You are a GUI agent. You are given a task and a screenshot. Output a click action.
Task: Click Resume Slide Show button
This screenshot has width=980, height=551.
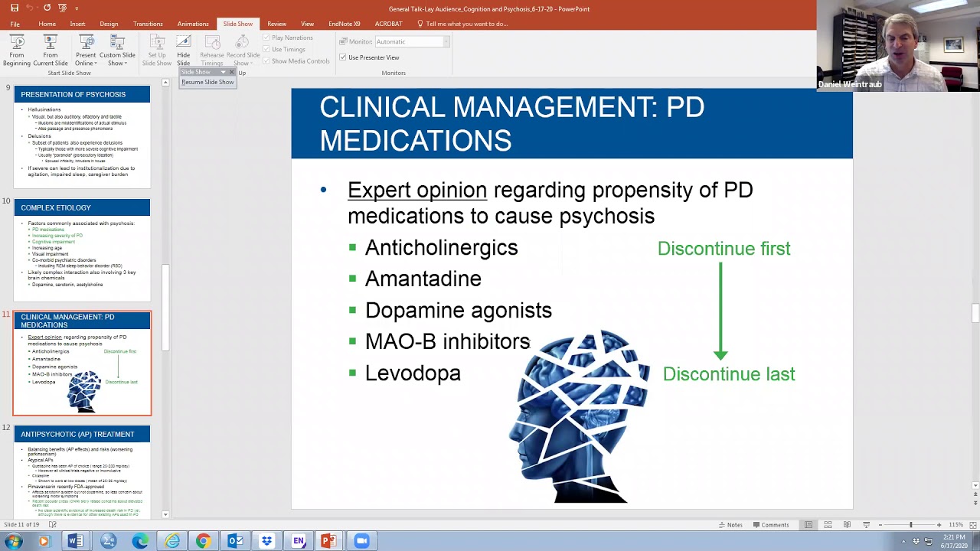(207, 82)
